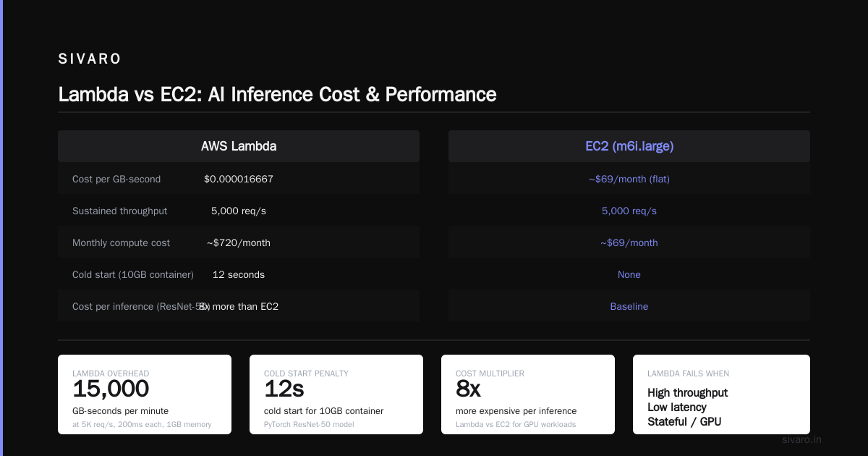
Task: Click 'cold start for 10GB container' caption
Action: [x=323, y=410]
